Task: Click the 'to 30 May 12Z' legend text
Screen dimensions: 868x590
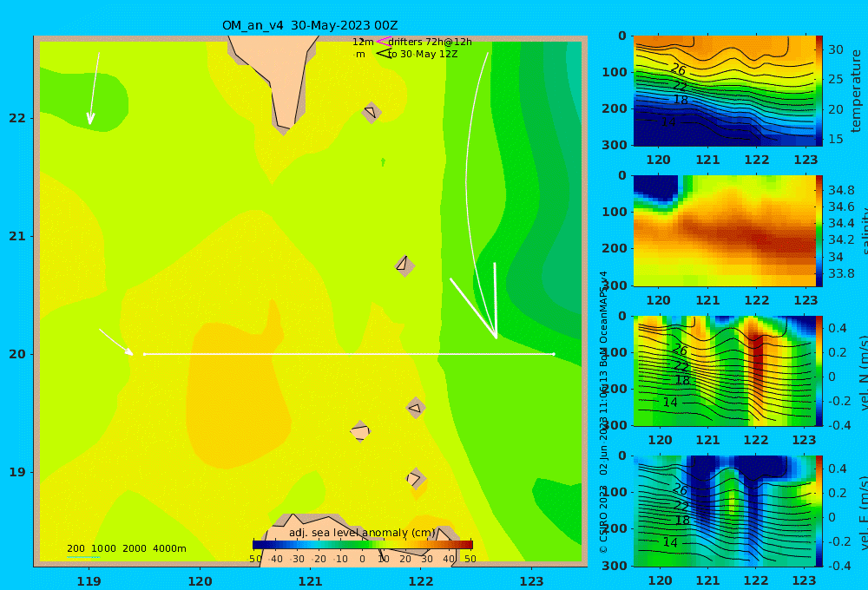Action: [423, 54]
